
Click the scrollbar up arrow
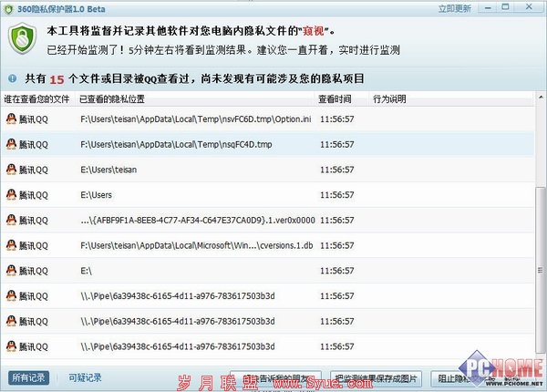click(x=541, y=98)
